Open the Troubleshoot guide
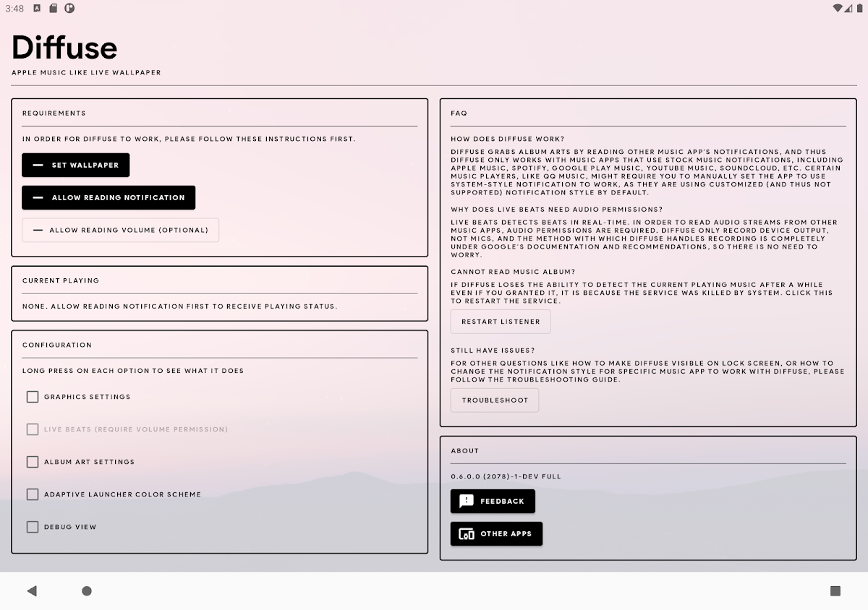Screen dimensions: 868x610 click(x=495, y=400)
